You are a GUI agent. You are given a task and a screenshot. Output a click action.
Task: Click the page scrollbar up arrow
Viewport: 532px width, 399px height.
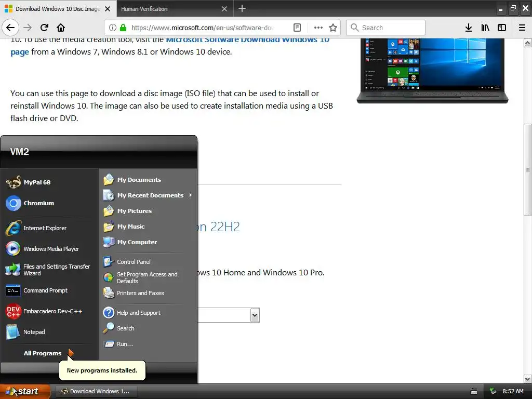[x=528, y=43]
